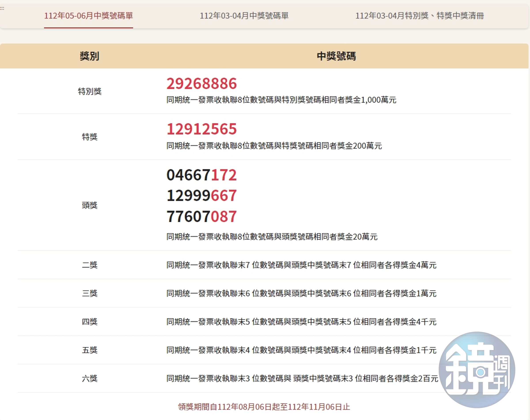Click the 4千元 fourth prize description
The height and width of the screenshot is (420, 530).
coord(301,322)
